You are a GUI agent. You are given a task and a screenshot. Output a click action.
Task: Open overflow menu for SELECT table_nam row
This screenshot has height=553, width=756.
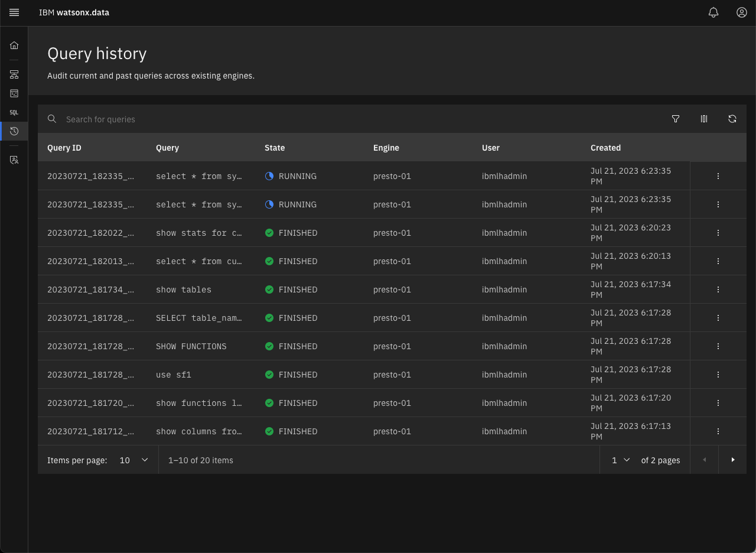[x=718, y=318]
